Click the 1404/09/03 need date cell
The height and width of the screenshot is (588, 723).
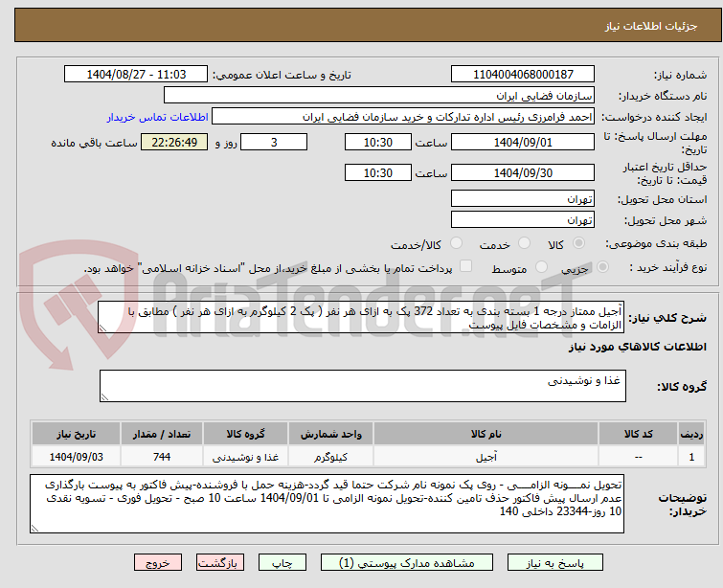coord(76,457)
